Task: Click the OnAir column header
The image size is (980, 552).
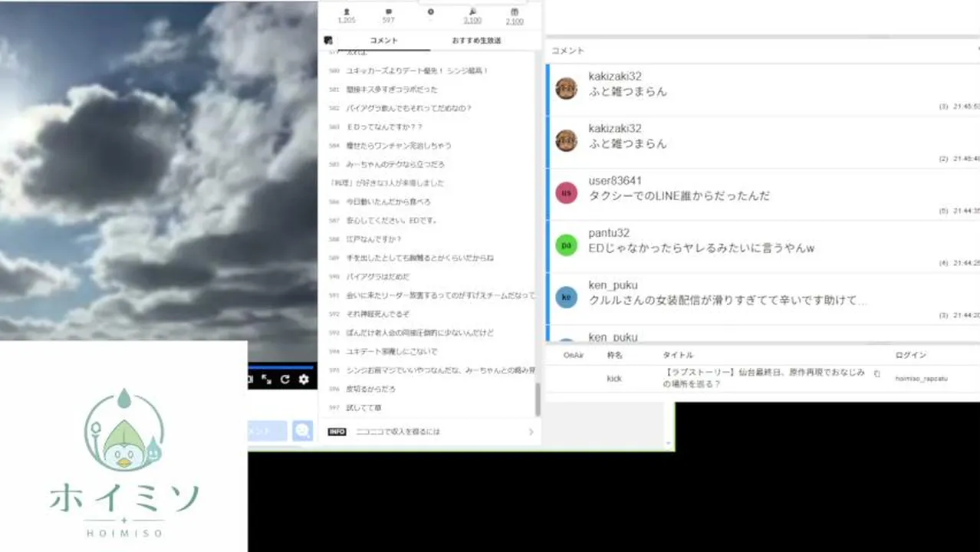Action: (x=574, y=355)
